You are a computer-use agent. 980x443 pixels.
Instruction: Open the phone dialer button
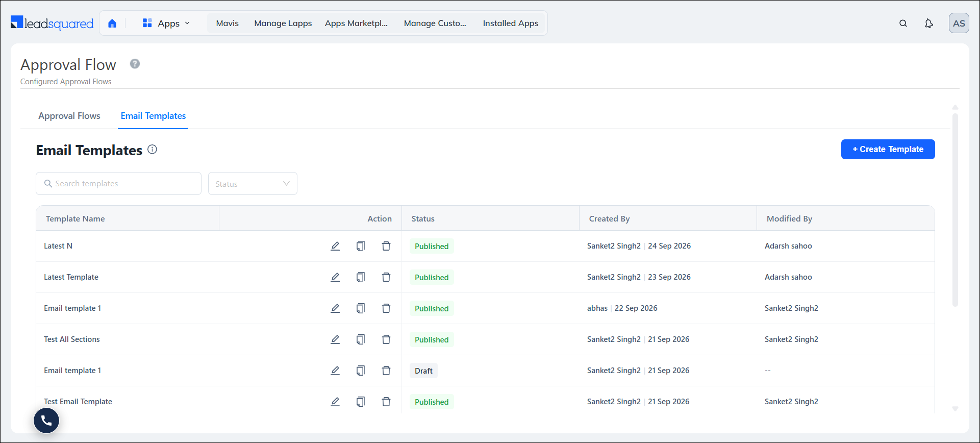coord(46,421)
